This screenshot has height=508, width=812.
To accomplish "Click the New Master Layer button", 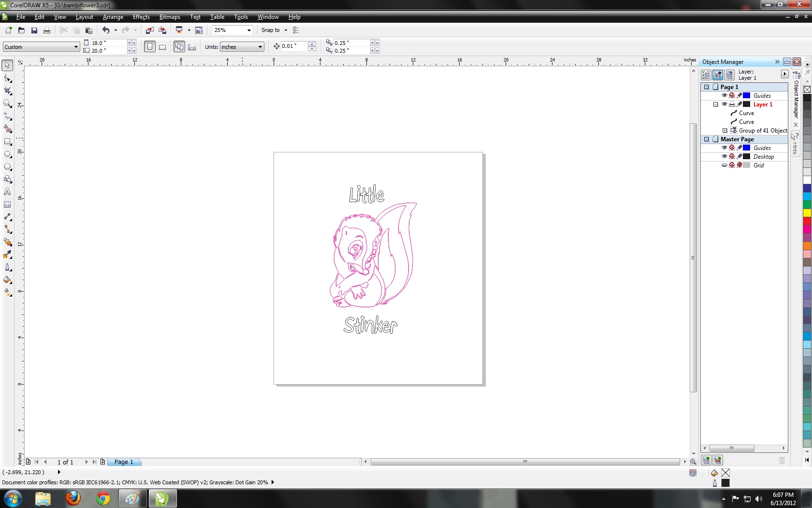I will tap(718, 460).
